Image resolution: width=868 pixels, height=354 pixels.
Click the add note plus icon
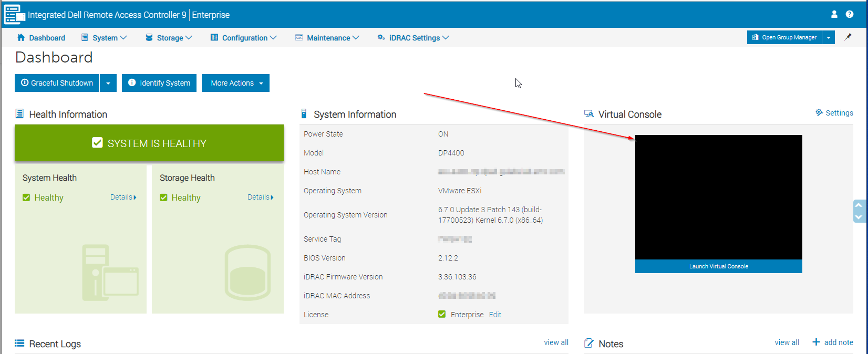[x=816, y=342]
